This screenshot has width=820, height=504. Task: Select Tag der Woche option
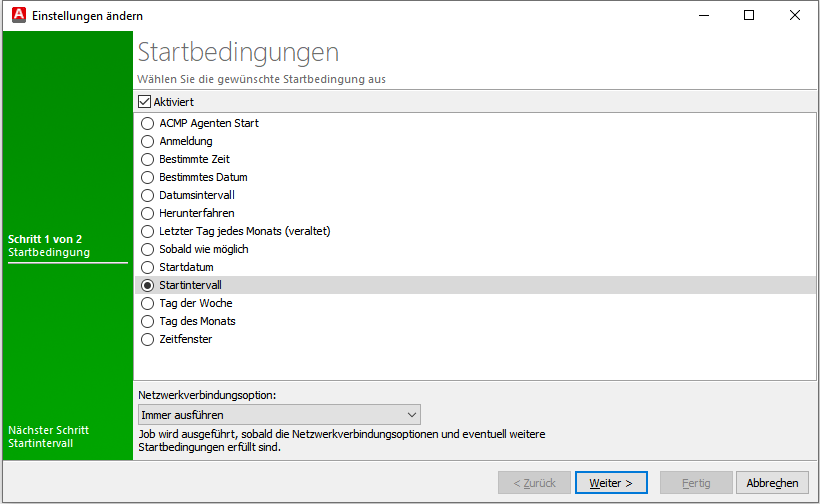click(148, 303)
